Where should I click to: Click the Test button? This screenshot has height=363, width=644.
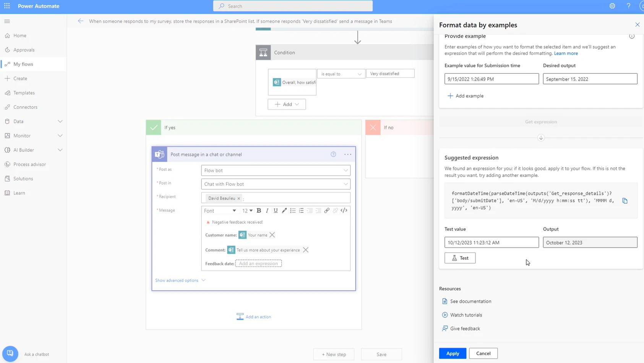tap(460, 258)
